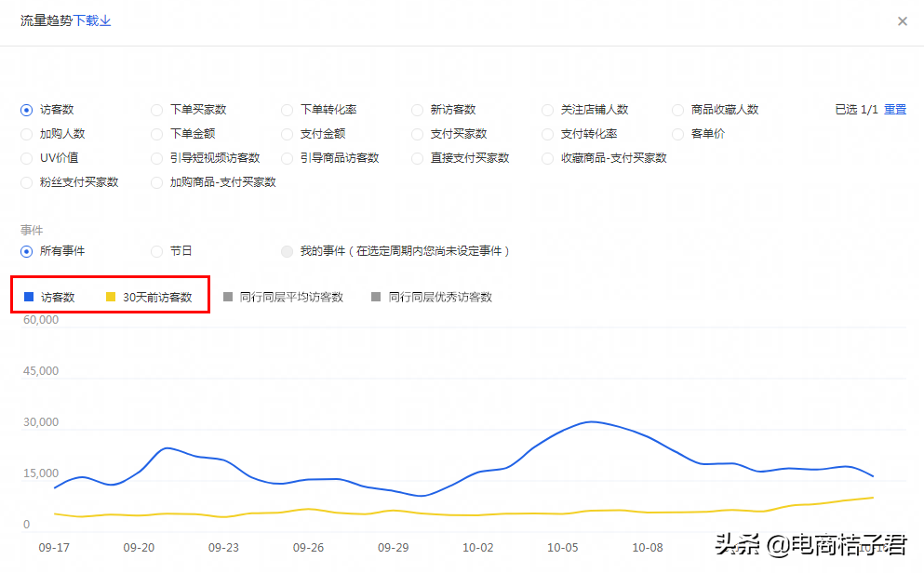Switch the event filter to 节日
The width and height of the screenshot is (924, 573).
[156, 250]
